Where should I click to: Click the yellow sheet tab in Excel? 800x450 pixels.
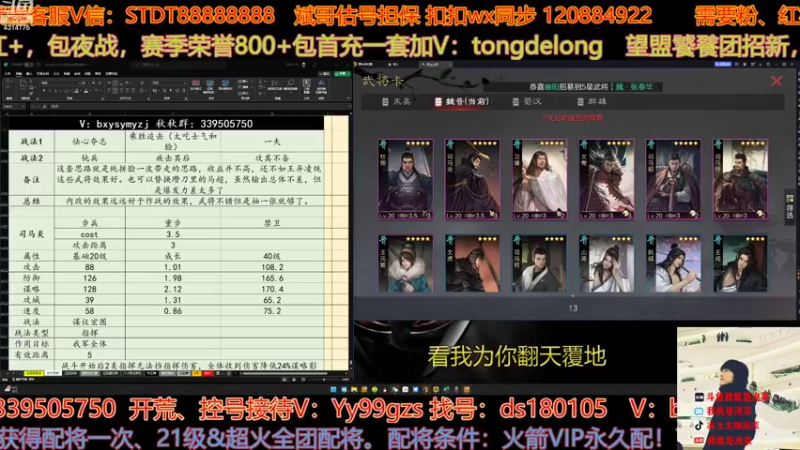(34, 373)
